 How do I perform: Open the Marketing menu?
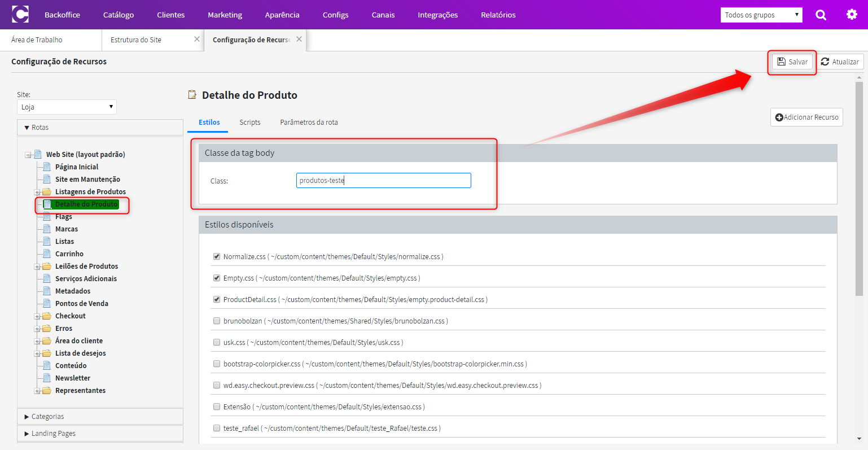(x=225, y=15)
